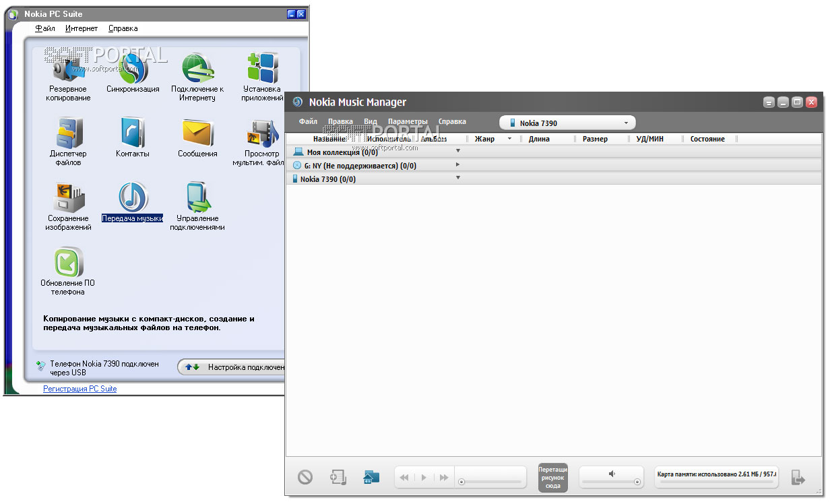This screenshot has width=830, height=504.
Task: Open the Backup (Резервное копирование) icon
Action: coord(67,67)
